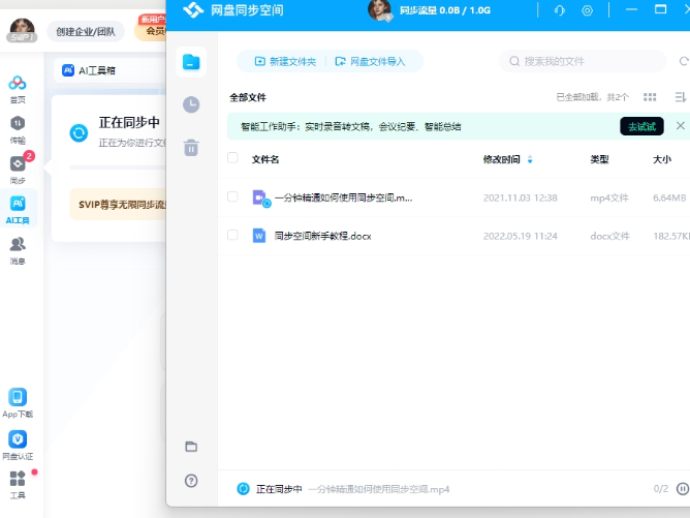Select file 同步空间新手教程.docx

tap(323, 236)
